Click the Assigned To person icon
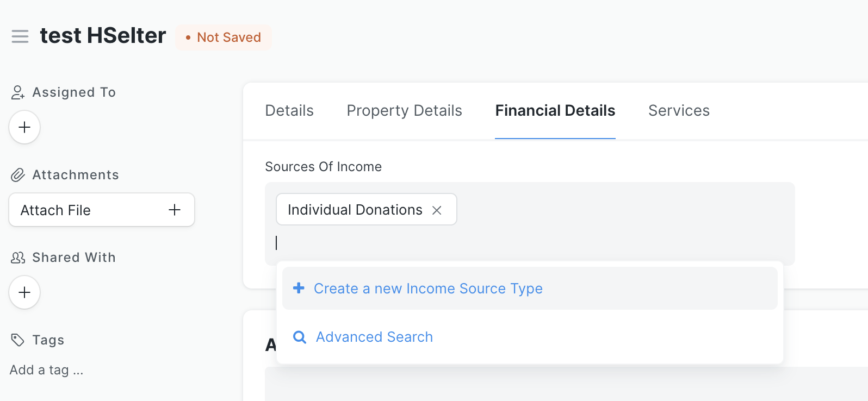The height and width of the screenshot is (401, 868). pos(17,92)
